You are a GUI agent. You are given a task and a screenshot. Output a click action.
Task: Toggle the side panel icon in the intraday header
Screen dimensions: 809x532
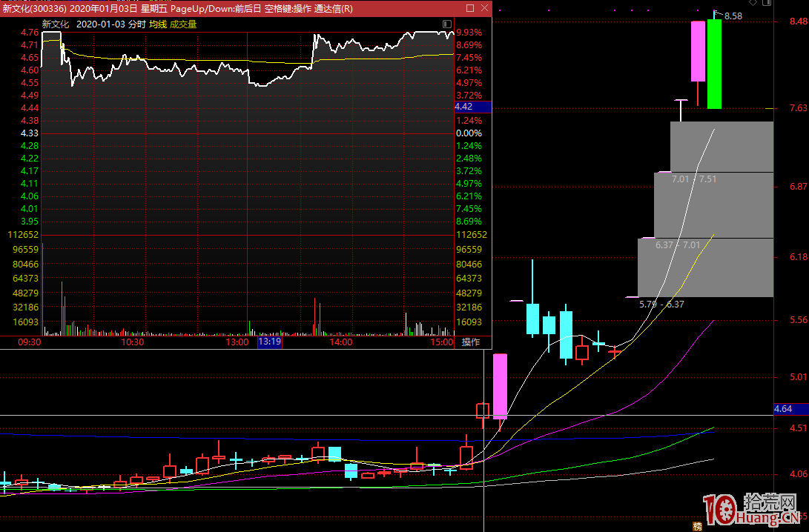[x=448, y=24]
